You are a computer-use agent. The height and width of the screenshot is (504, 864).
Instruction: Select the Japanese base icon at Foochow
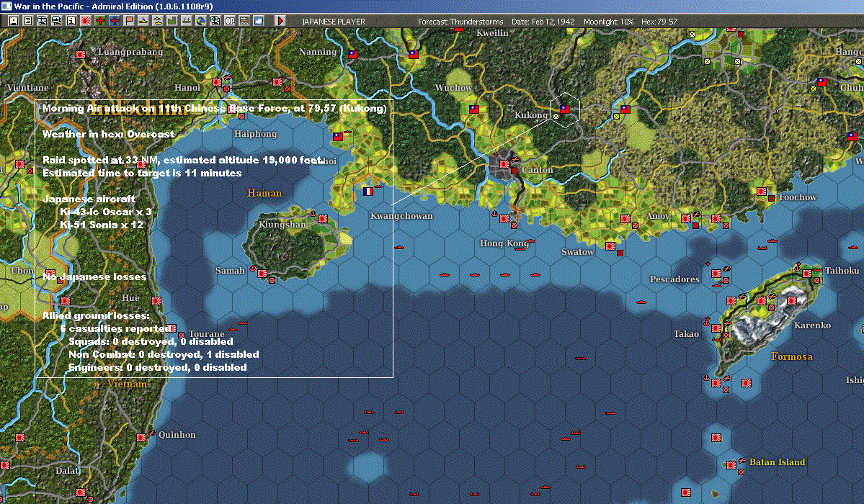pos(762,192)
